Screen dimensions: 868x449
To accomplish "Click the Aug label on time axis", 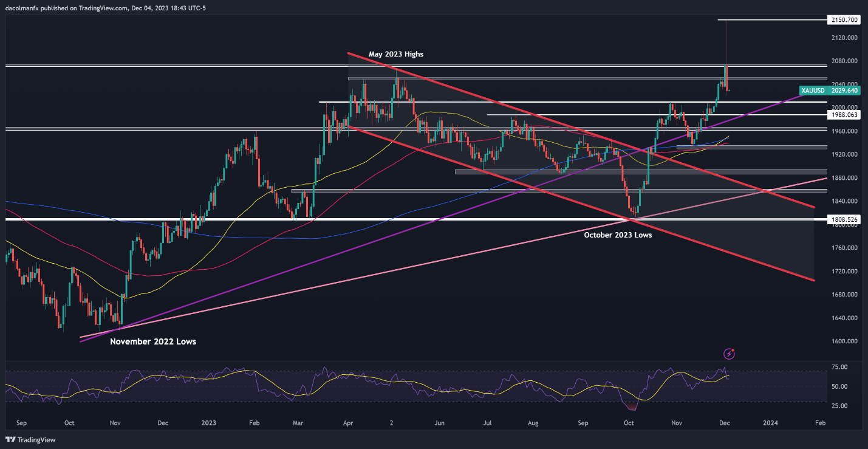I will (533, 422).
